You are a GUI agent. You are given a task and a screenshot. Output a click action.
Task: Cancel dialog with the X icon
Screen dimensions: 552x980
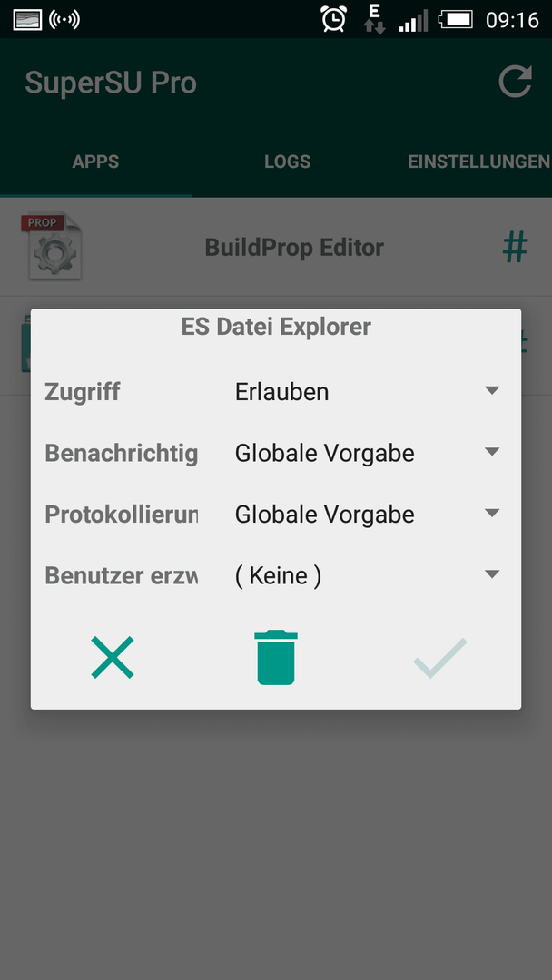(113, 658)
